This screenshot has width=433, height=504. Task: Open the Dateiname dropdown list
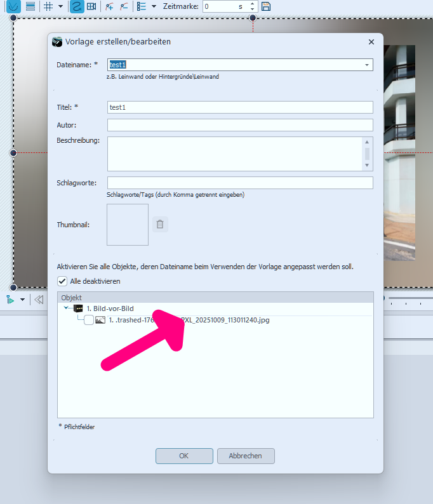pyautogui.click(x=366, y=65)
